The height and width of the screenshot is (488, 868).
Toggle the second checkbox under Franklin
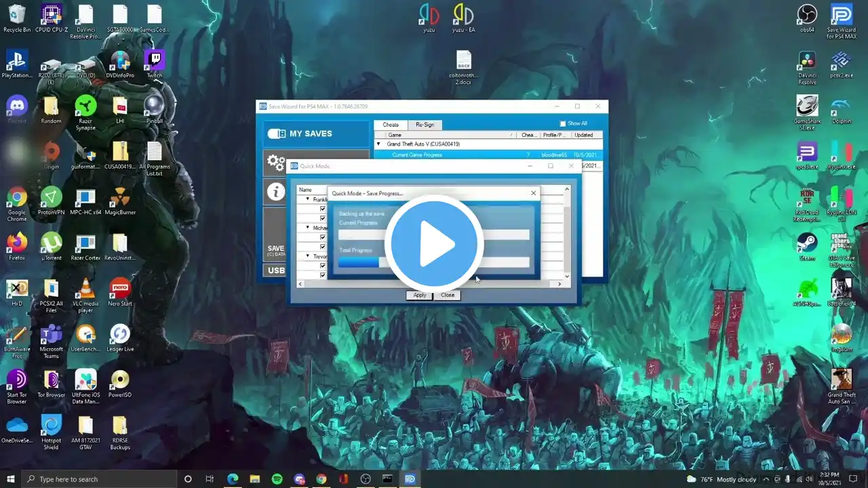tap(323, 218)
